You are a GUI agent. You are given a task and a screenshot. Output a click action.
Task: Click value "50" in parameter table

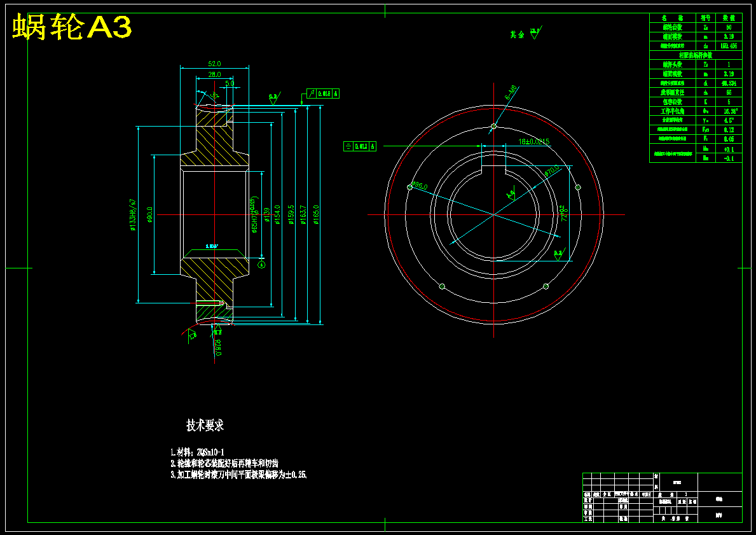point(729,27)
